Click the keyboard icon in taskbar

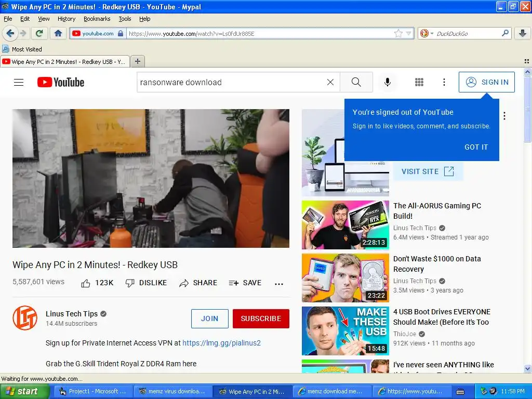click(x=460, y=392)
